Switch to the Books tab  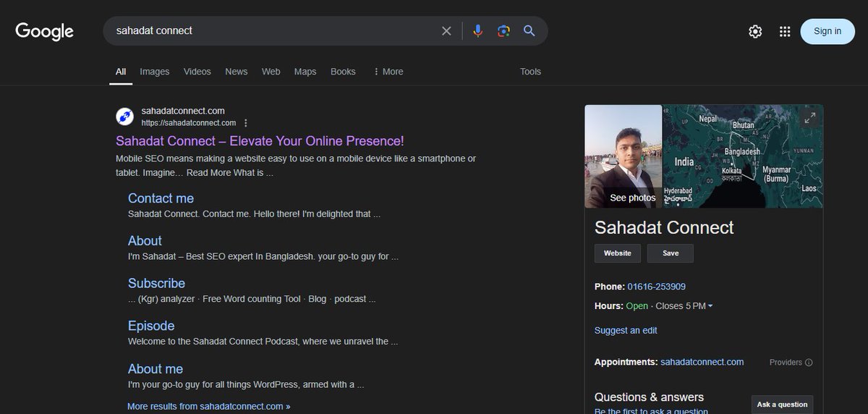tap(343, 72)
